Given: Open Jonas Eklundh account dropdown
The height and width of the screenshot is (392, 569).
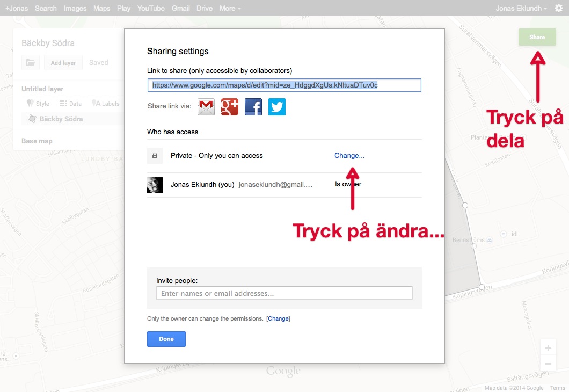Looking at the screenshot, I should 521,8.
